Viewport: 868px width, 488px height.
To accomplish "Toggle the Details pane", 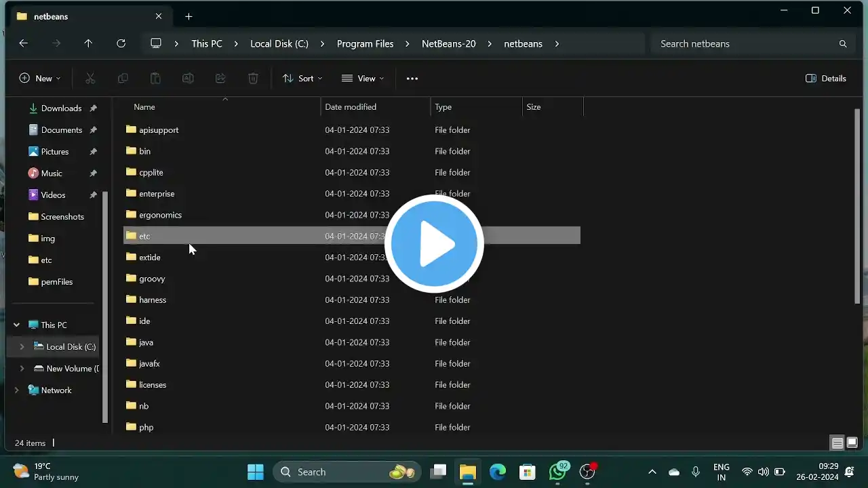I will tap(826, 79).
